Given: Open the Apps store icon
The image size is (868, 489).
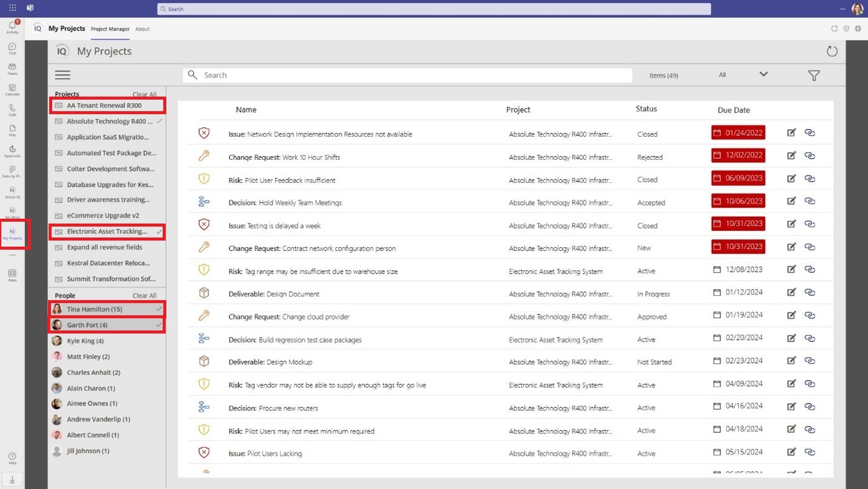Looking at the screenshot, I should (12, 275).
